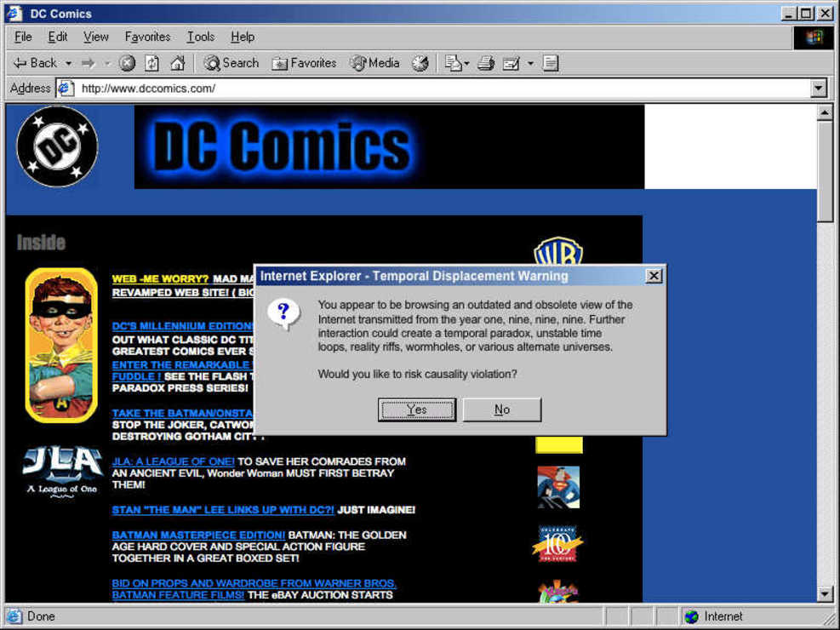840x630 pixels.
Task: Open the Favorites pane from toolbar
Action: coord(304,63)
